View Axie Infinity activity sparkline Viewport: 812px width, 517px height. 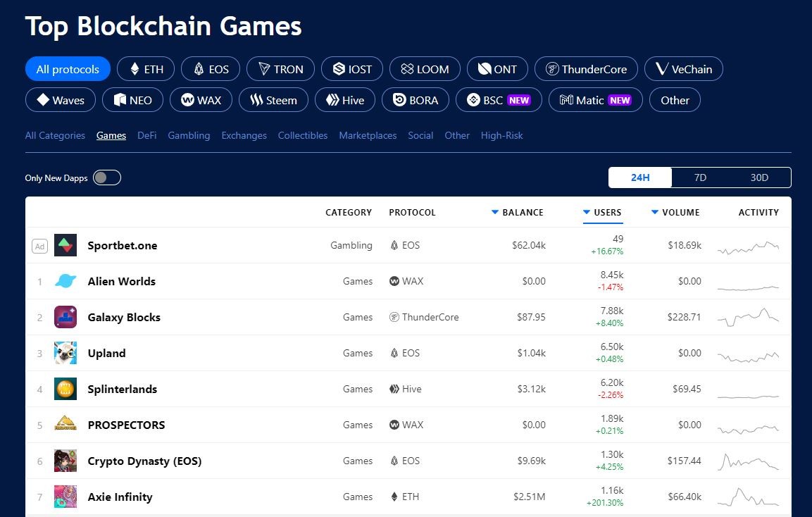(748, 497)
